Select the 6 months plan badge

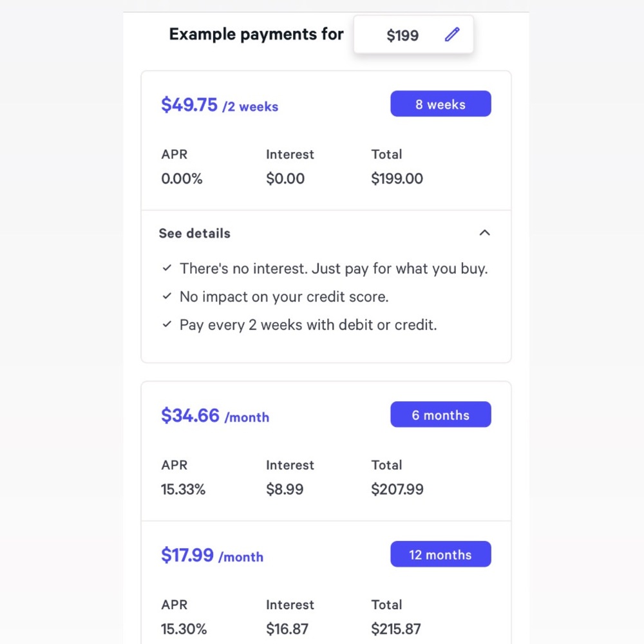click(x=440, y=414)
